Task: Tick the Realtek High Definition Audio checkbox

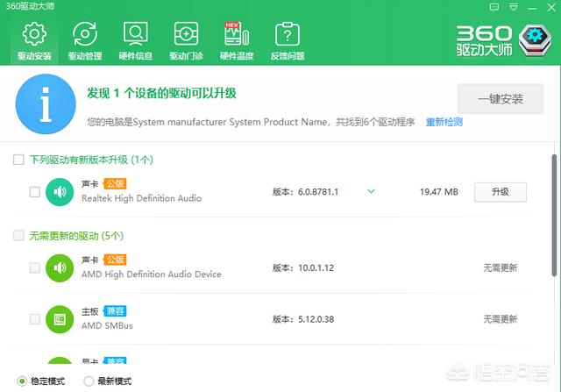Action: click(34, 191)
